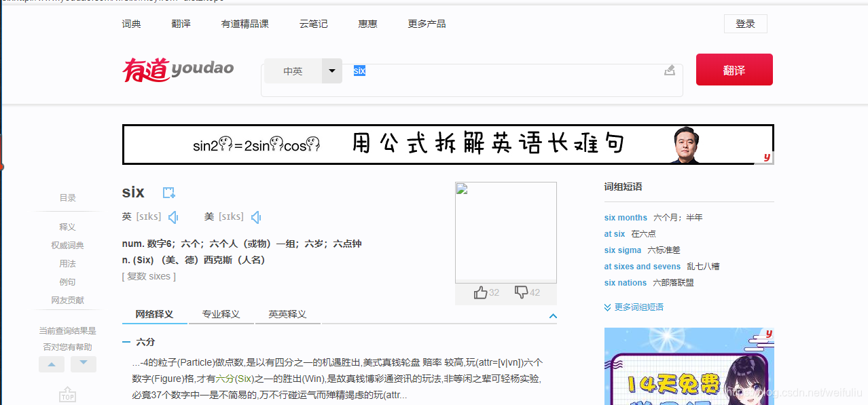Viewport: 868px width, 405px height.
Task: Click the 登录 login button
Action: (x=745, y=23)
